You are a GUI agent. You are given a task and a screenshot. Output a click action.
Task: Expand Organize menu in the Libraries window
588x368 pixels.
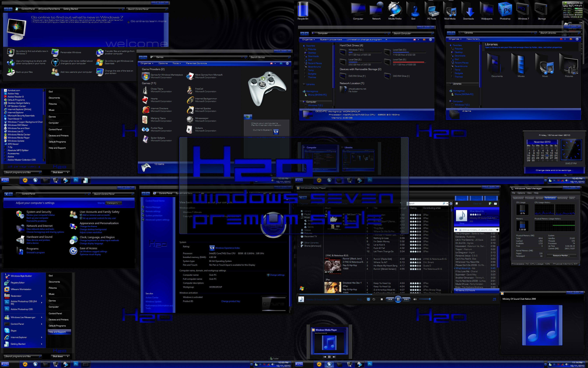(x=455, y=39)
